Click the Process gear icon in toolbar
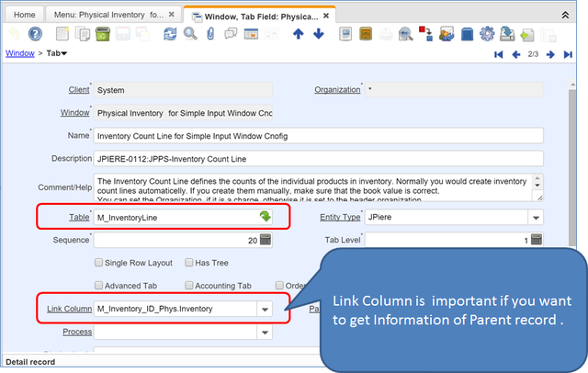588x373 pixels. click(x=487, y=35)
